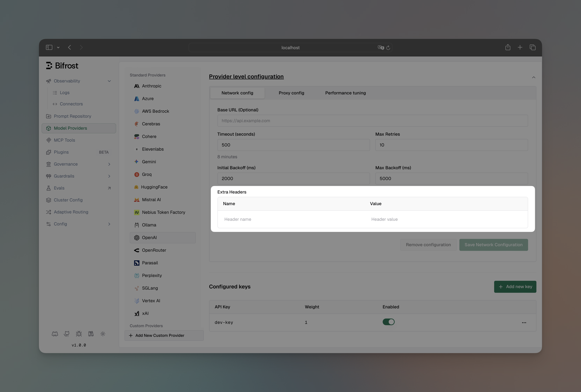Viewport: 581px width, 392px height.
Task: Click Save Network Configuration button
Action: 493,245
